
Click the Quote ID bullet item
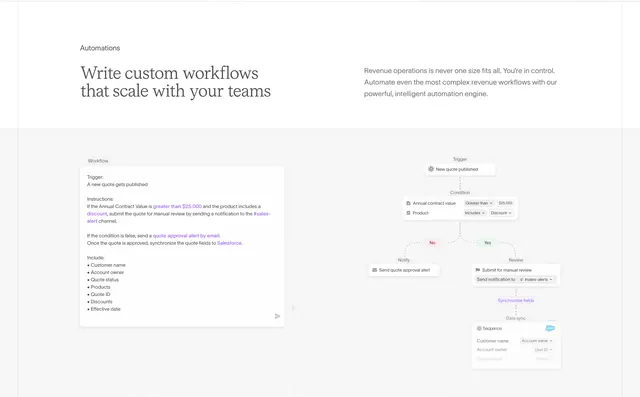coord(99,294)
